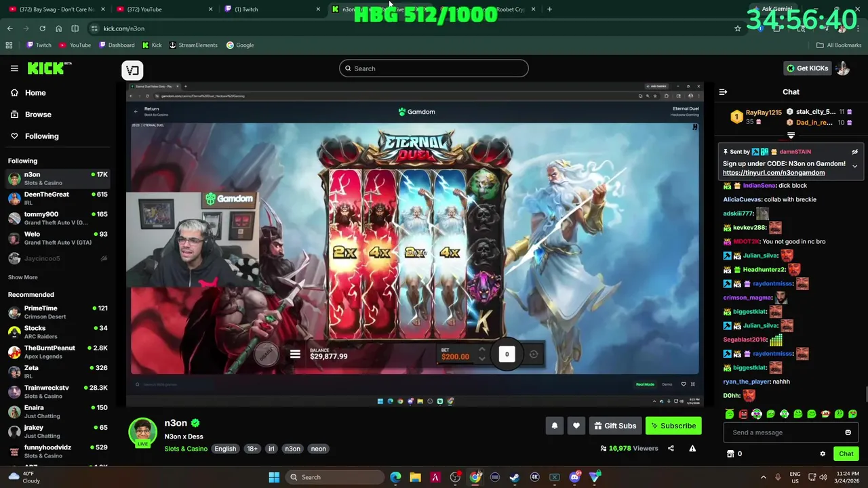The image size is (868, 488).
Task: Open All Bookmarks folder
Action: point(839,45)
